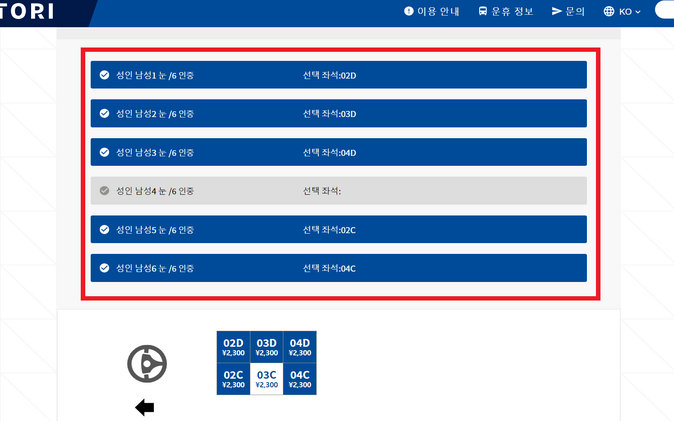The width and height of the screenshot is (674, 421).
Task: Open the 운휴 정보 menu item
Action: (x=506, y=11)
